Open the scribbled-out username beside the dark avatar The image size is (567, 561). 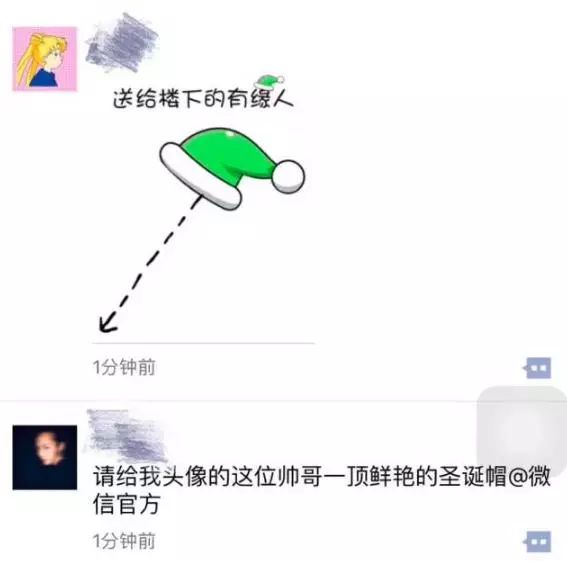pos(126,435)
